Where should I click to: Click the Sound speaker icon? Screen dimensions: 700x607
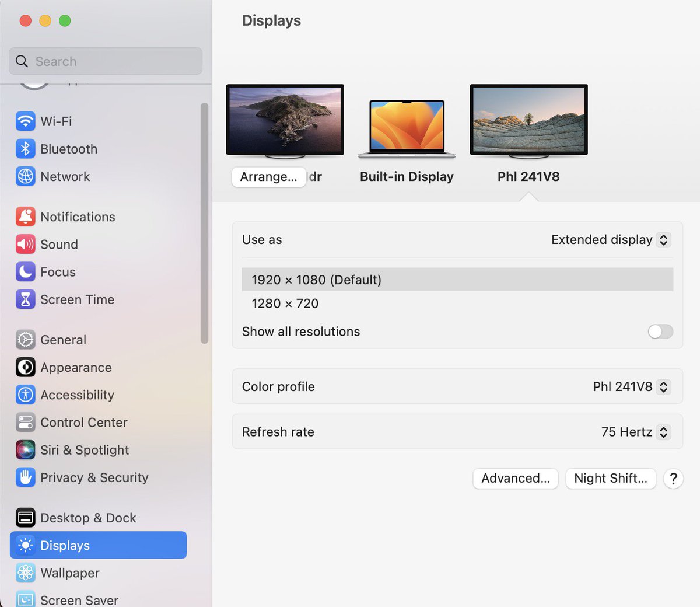point(25,244)
